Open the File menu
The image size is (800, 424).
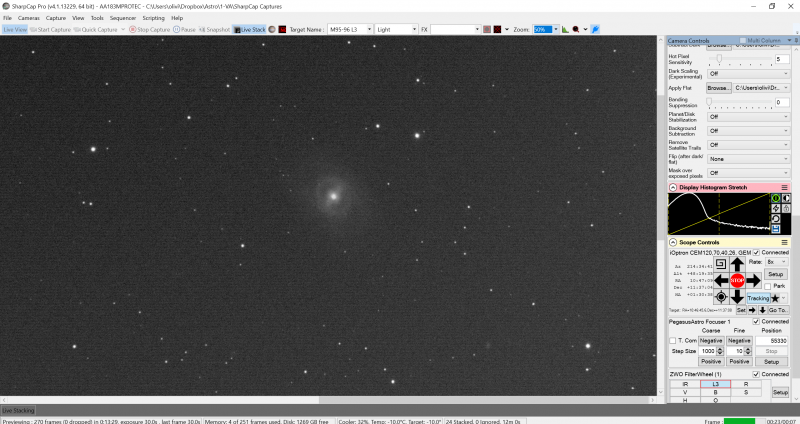(x=7, y=18)
